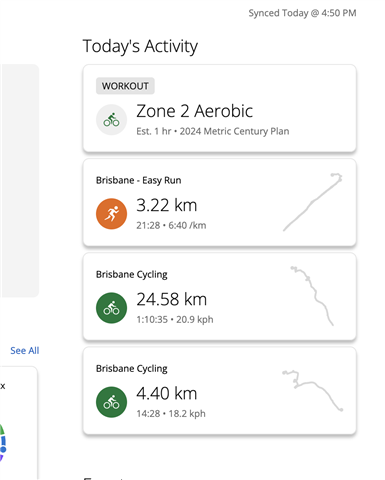Select Brisbane Cycling title above 24.58 km

[x=132, y=275]
